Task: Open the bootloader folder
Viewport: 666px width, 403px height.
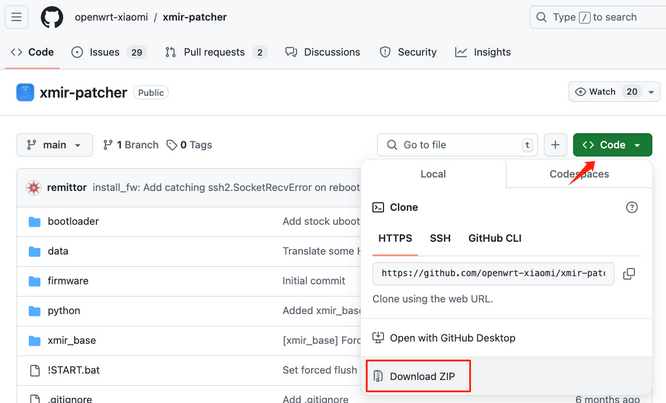Action: pyautogui.click(x=73, y=221)
